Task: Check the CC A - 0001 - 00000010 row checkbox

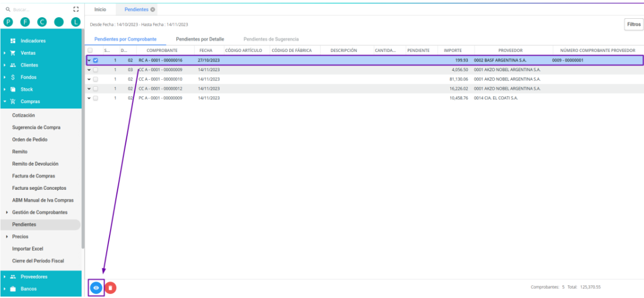Action: click(x=95, y=79)
